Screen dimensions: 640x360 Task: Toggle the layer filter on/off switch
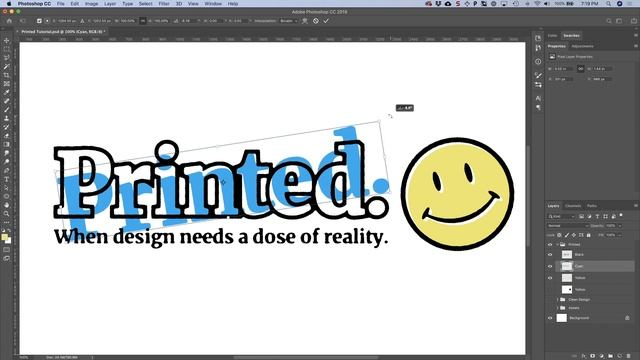coord(621,215)
